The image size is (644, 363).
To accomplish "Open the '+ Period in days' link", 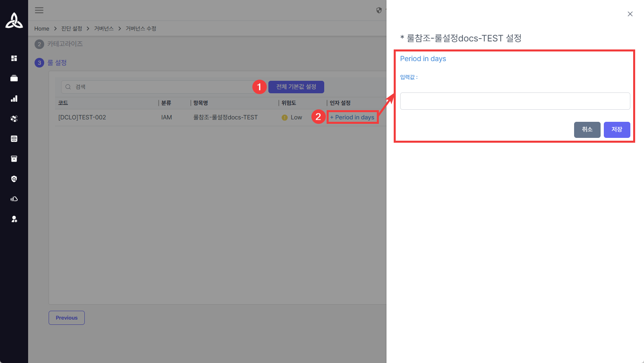I will pyautogui.click(x=352, y=117).
